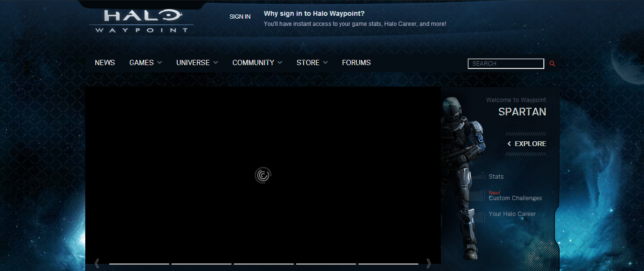Select the second carousel slide indicator bar
Screen dimensions: 644x271
click(201, 264)
